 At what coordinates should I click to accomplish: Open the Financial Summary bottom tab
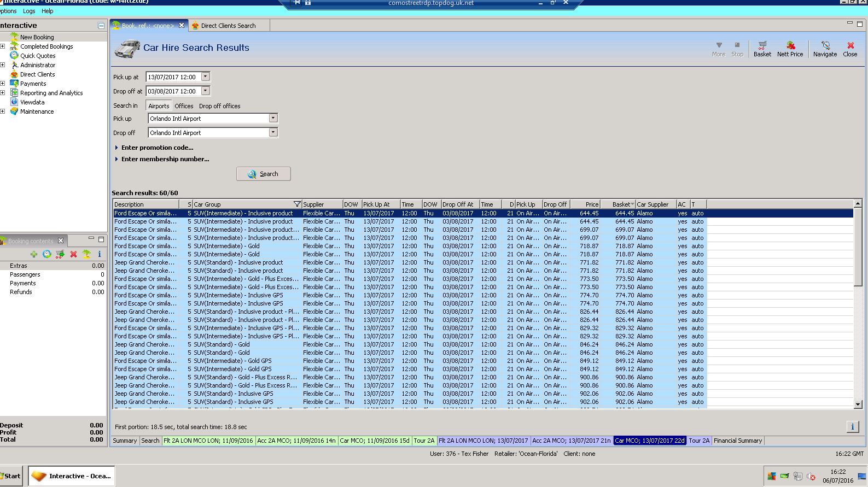737,441
